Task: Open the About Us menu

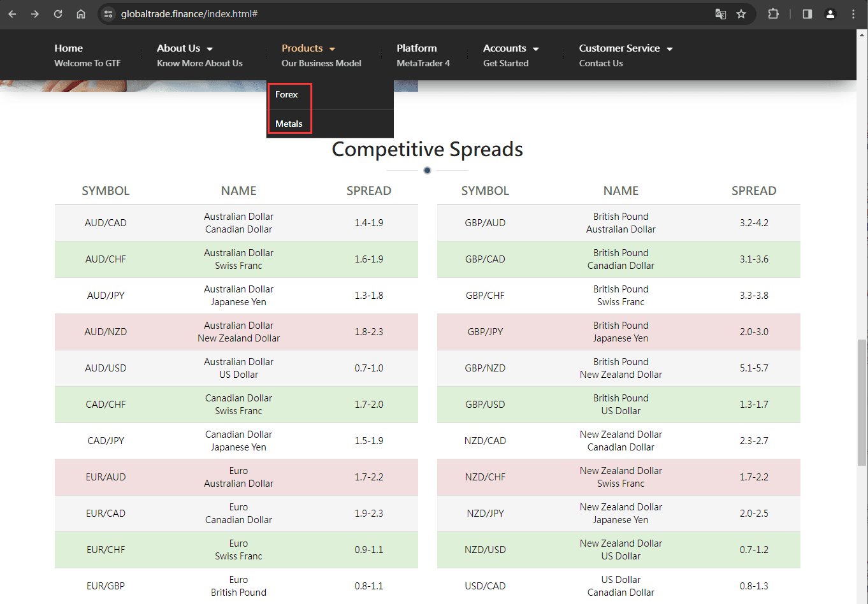Action: [x=178, y=48]
